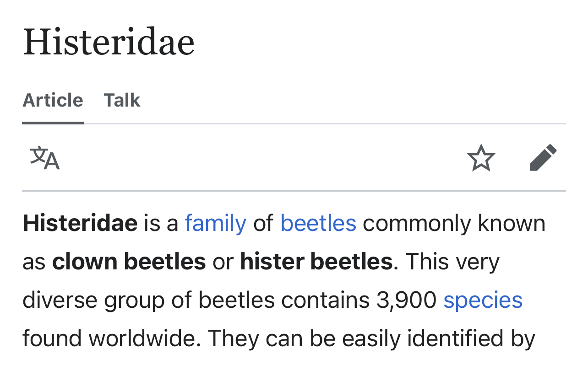Click the bold "hister beetles" text
This screenshot has height=365, width=588.
coord(316,262)
